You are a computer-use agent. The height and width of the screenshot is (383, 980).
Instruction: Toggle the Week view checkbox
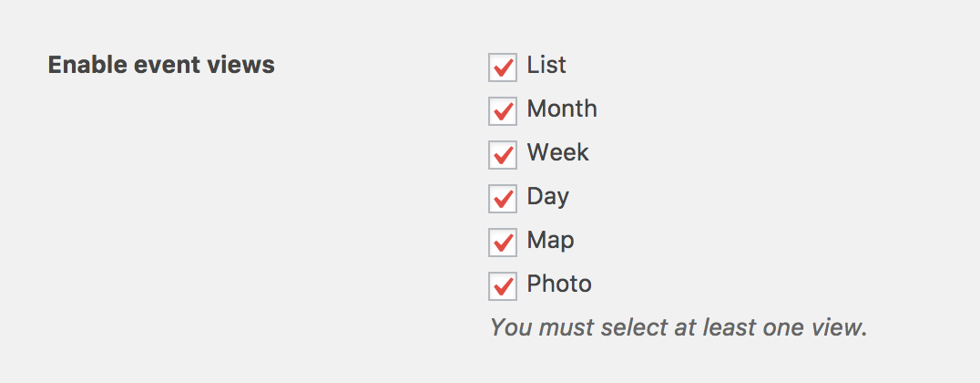503,155
